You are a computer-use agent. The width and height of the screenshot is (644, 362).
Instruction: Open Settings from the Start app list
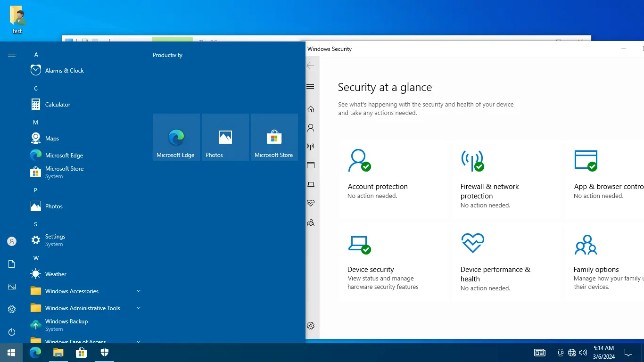[85, 240]
